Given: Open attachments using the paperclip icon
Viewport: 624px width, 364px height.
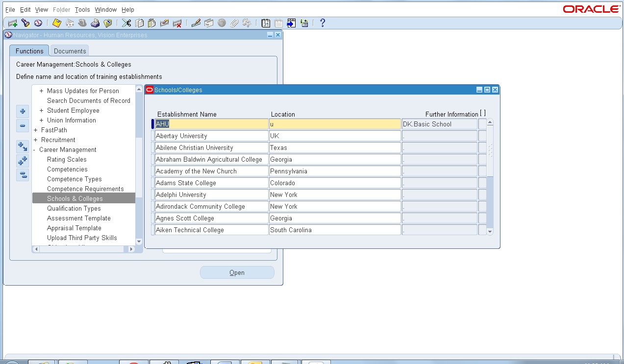Looking at the screenshot, I should pyautogui.click(x=233, y=23).
